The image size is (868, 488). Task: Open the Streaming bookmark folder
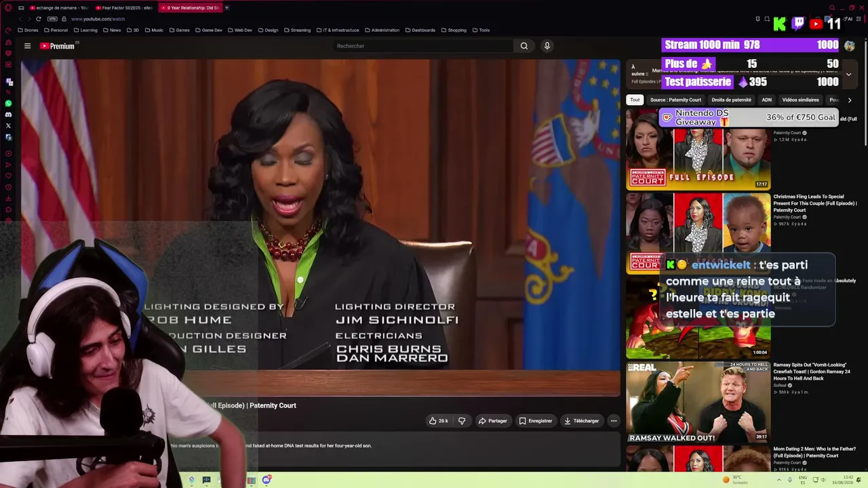pyautogui.click(x=297, y=30)
